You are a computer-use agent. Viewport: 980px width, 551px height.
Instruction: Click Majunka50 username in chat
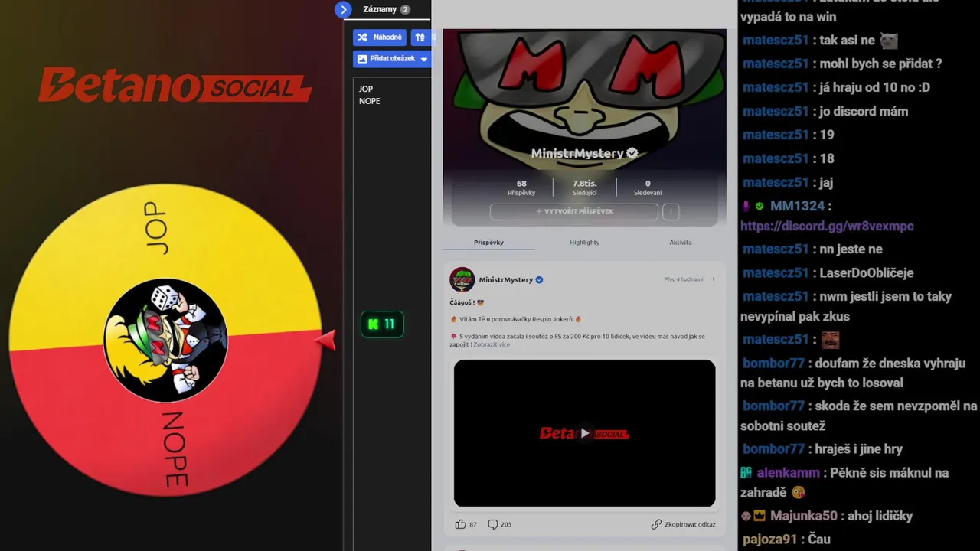click(x=803, y=516)
